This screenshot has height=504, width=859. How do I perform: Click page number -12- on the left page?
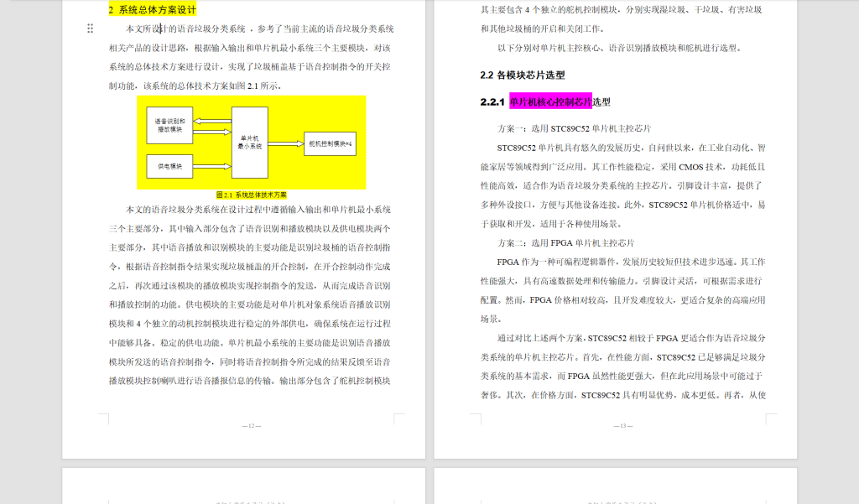coord(252,424)
